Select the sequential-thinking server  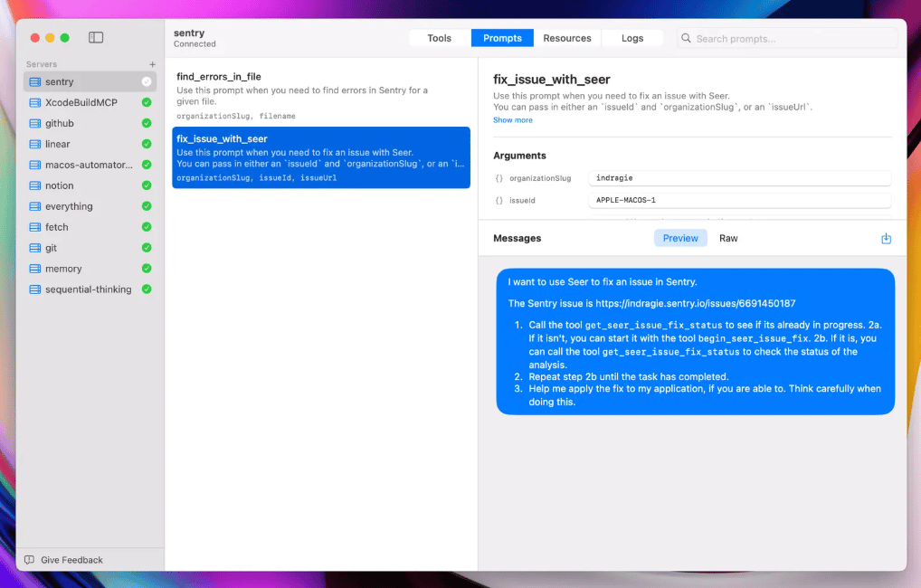[x=90, y=289]
